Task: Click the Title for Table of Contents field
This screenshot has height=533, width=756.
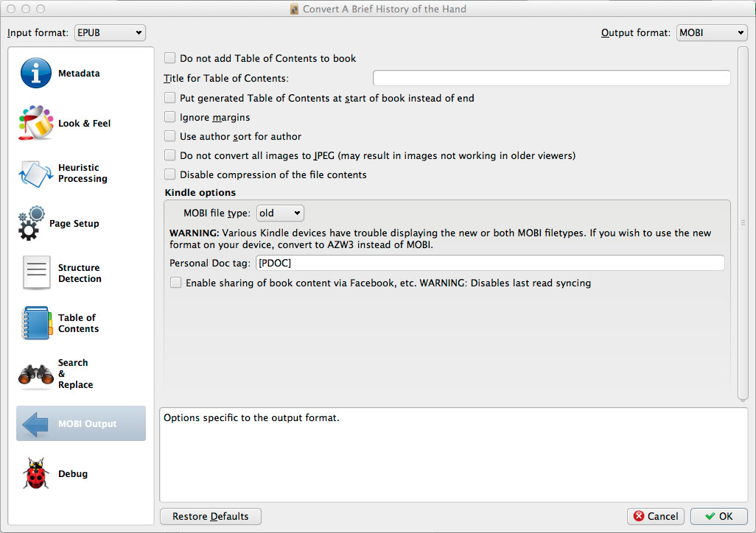Action: coord(551,78)
